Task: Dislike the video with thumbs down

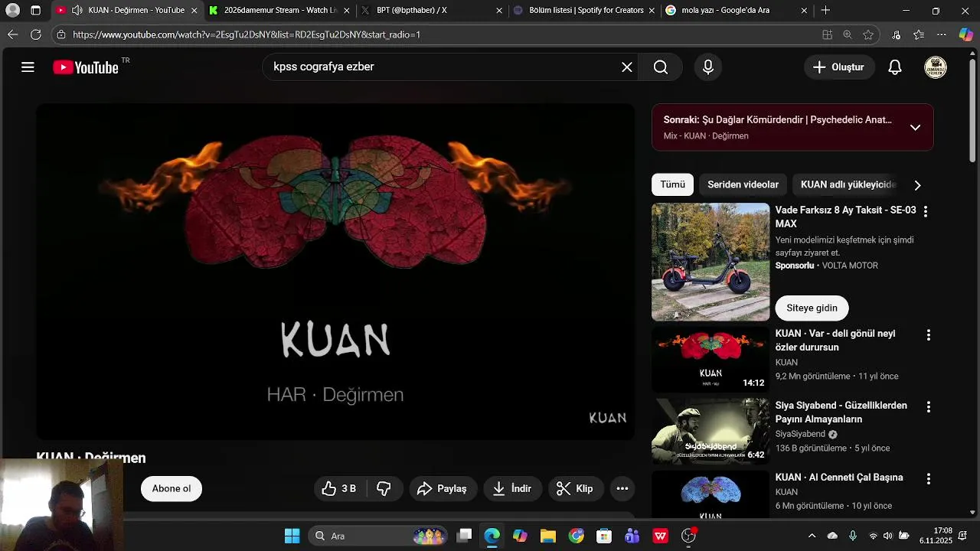Action: 384,488
